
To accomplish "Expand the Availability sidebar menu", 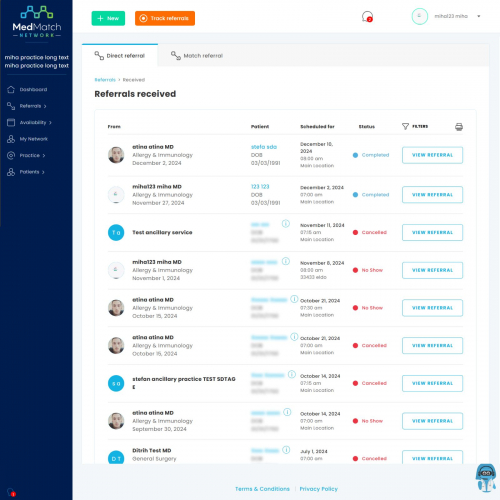I will (x=35, y=122).
